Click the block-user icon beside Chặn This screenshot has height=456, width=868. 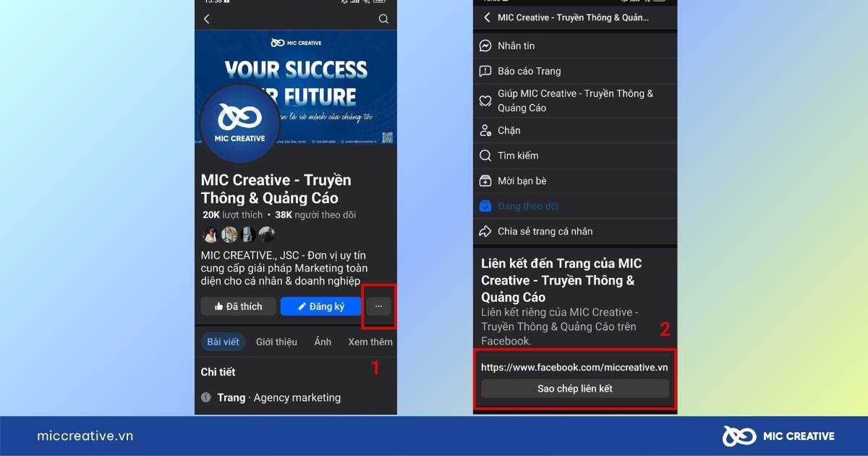point(485,130)
